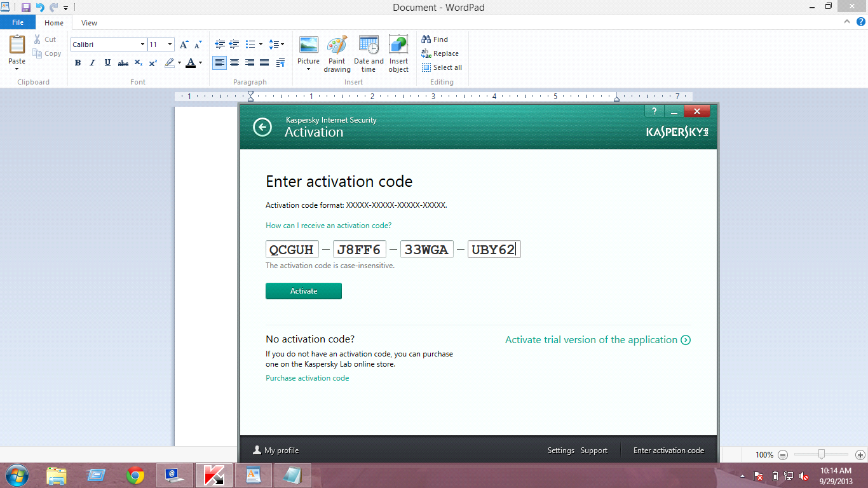Switch to the View ribbon tab

tap(90, 23)
